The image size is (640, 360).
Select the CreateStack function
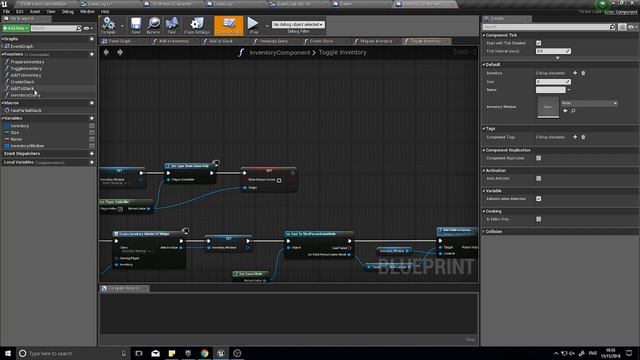[x=22, y=82]
